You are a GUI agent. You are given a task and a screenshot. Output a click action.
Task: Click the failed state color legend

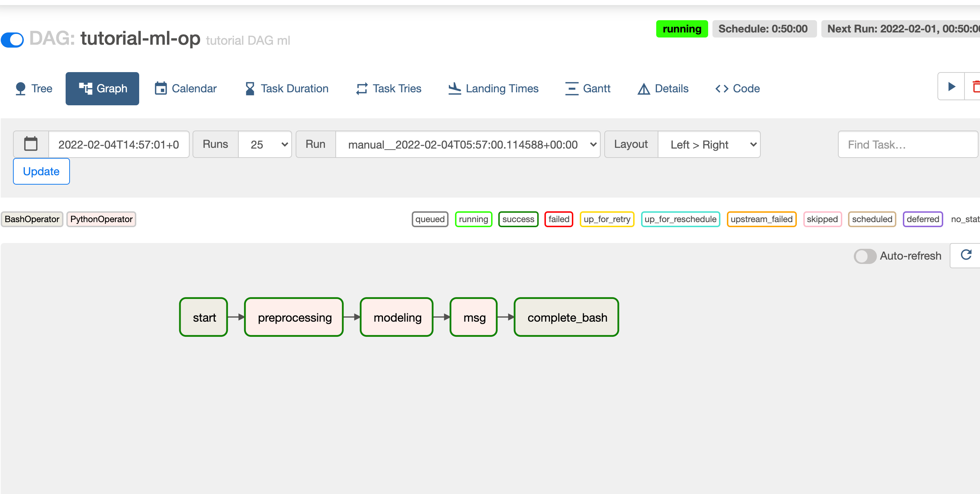[559, 219]
